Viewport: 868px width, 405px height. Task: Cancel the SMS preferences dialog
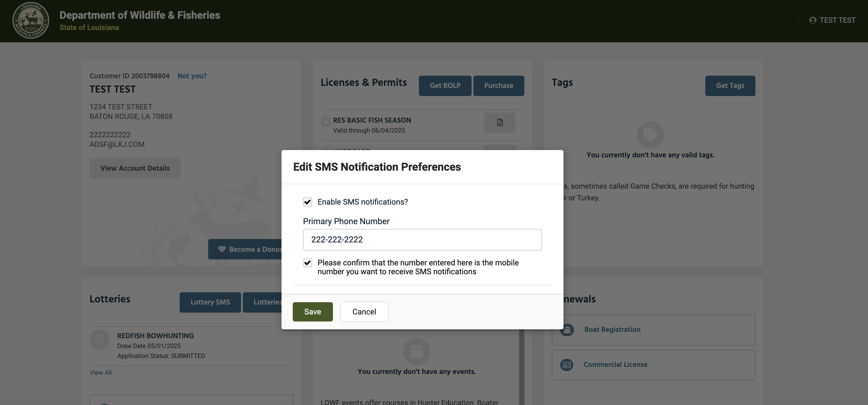tap(364, 312)
